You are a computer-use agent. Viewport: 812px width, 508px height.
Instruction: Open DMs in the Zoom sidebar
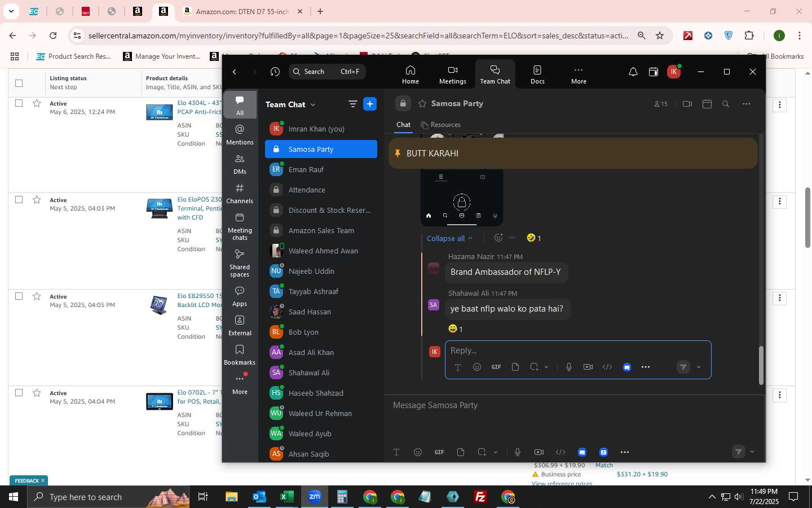[240, 164]
